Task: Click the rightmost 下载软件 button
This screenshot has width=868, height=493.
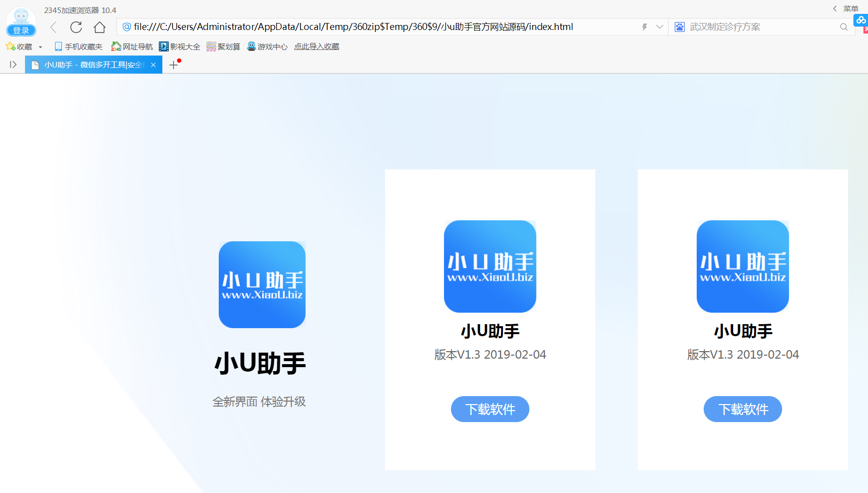Action: coord(743,409)
